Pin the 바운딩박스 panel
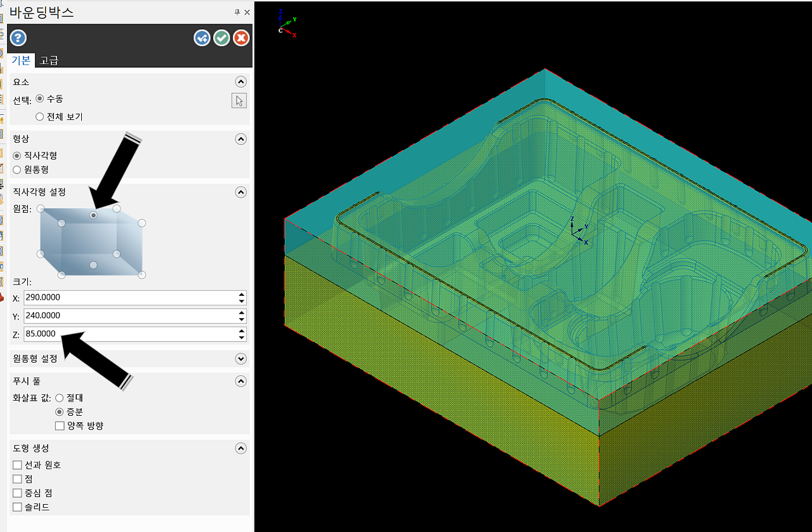The image size is (812, 532). coord(237,11)
